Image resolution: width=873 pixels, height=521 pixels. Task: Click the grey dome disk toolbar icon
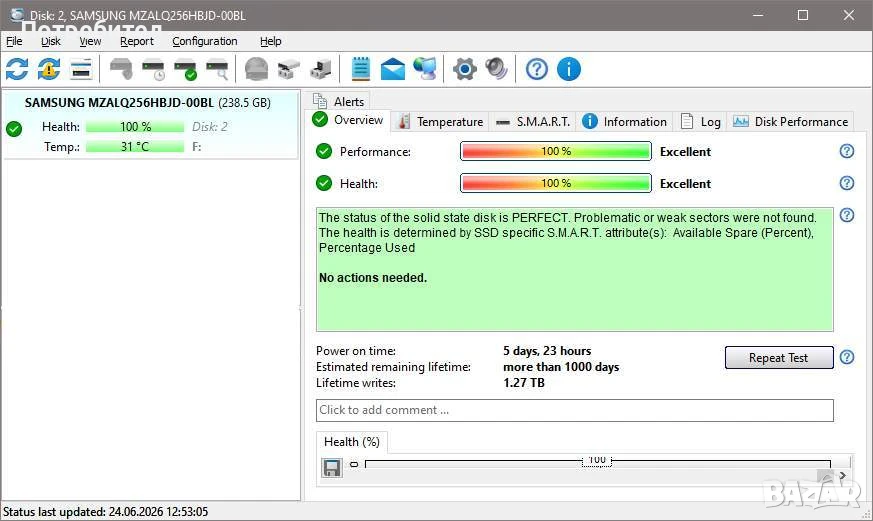pos(257,69)
